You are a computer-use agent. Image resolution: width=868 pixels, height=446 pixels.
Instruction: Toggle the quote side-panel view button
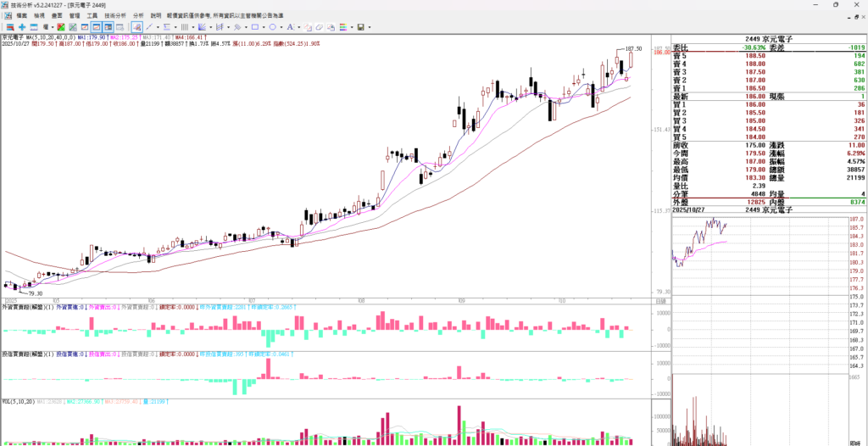pos(108,27)
